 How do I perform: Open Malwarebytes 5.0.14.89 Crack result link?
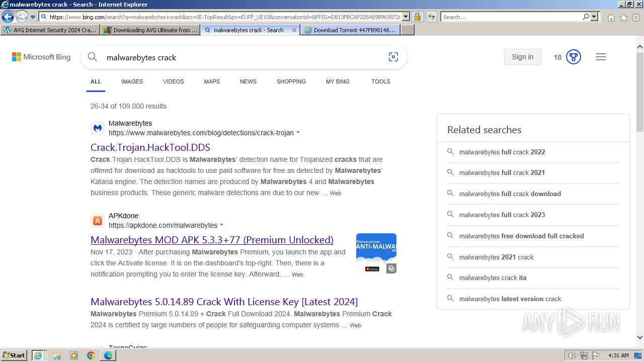pyautogui.click(x=224, y=302)
